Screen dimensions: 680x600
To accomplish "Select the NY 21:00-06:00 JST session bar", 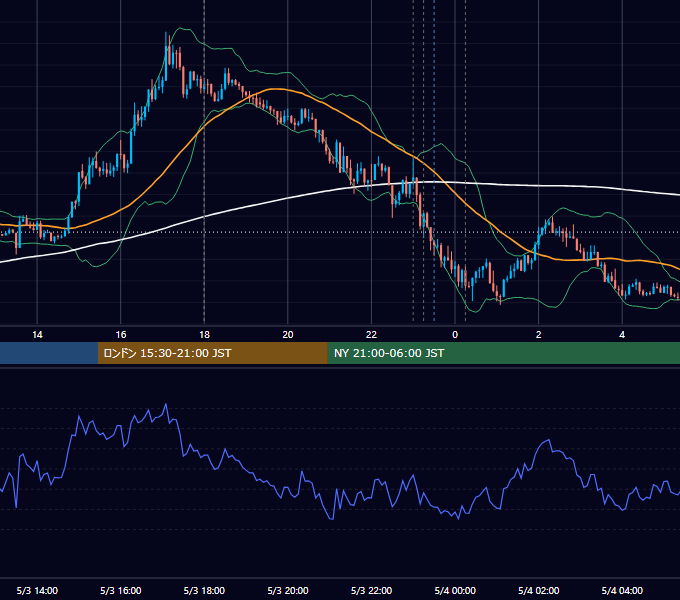I will tap(503, 353).
